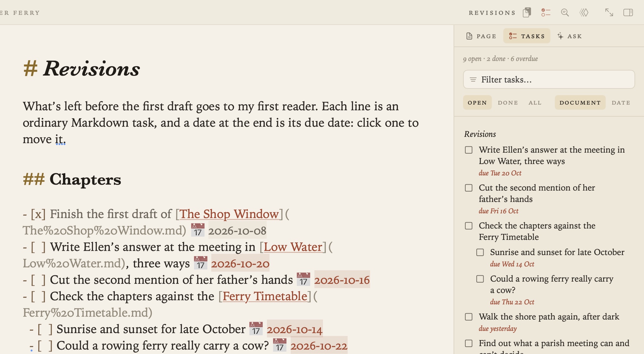
Task: Switch to the Page tab
Action: (x=481, y=36)
